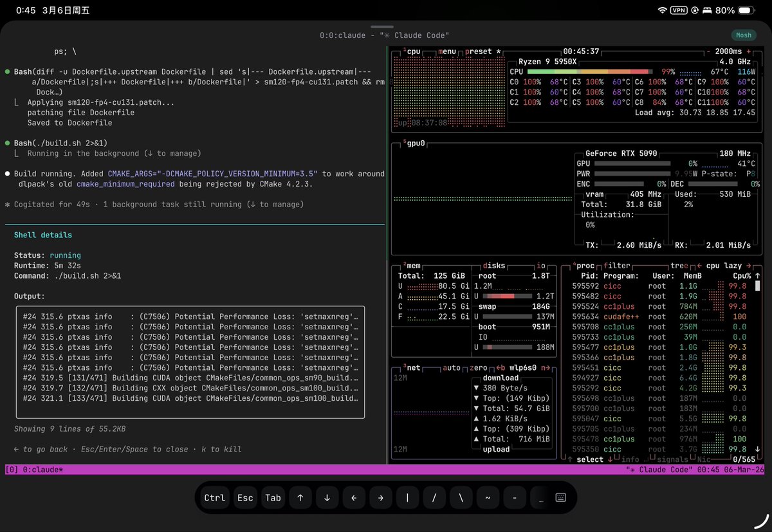
Task: Click the proc list scroll-up arrow
Action: [758, 276]
